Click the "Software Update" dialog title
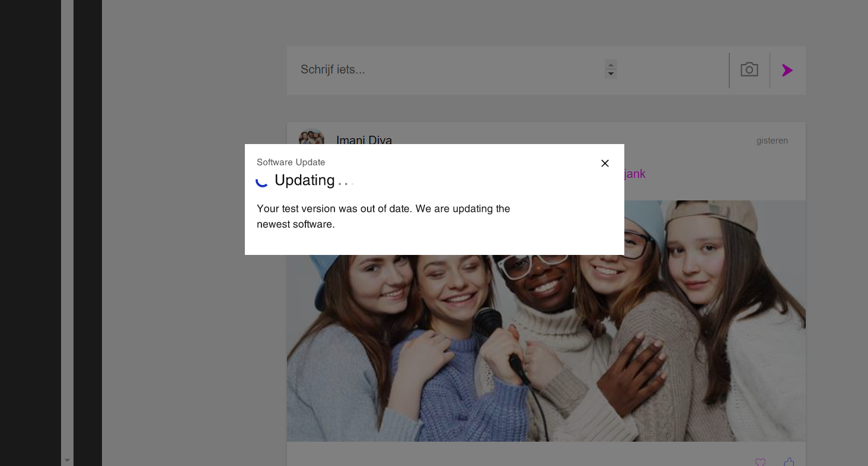This screenshot has width=868, height=466. pyautogui.click(x=291, y=162)
